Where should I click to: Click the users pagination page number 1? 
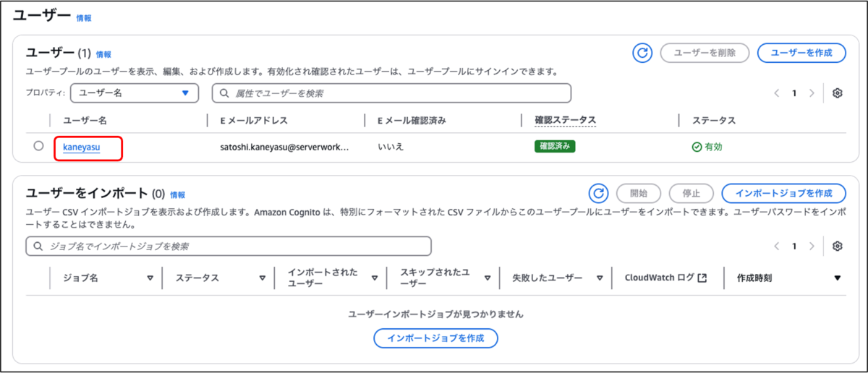pyautogui.click(x=794, y=93)
